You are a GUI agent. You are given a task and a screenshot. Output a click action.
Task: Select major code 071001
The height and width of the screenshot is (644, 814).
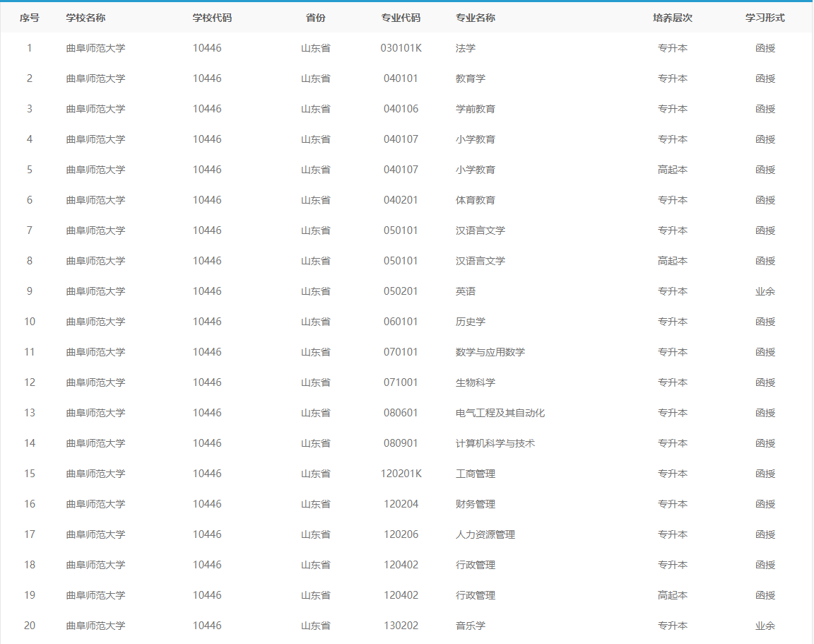point(401,382)
